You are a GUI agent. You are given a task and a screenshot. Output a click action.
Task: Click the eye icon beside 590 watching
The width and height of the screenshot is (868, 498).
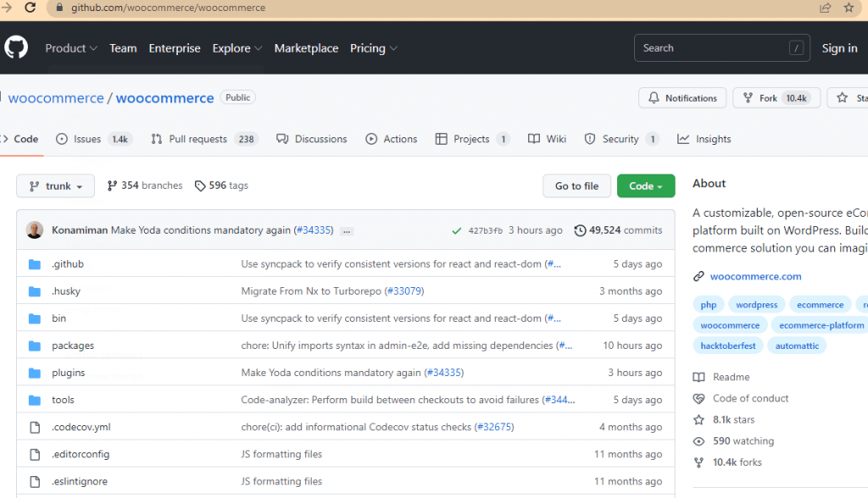(698, 441)
